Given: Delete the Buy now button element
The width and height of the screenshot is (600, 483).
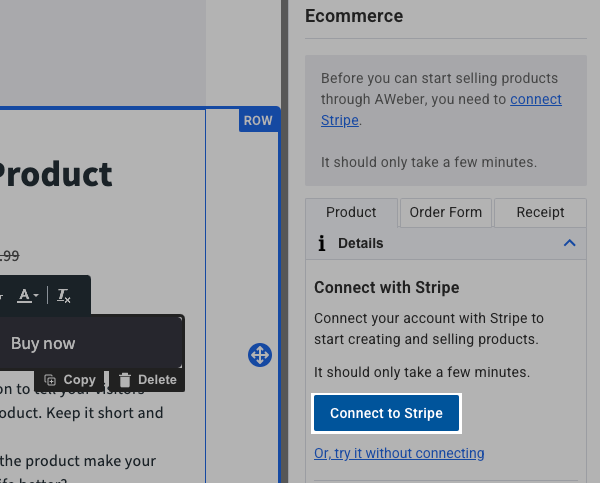Looking at the screenshot, I should click(x=147, y=380).
